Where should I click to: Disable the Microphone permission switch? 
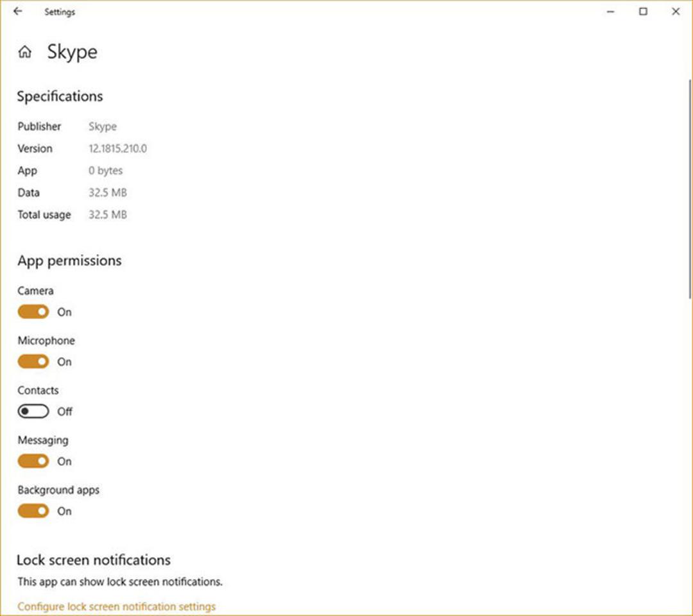coord(33,362)
